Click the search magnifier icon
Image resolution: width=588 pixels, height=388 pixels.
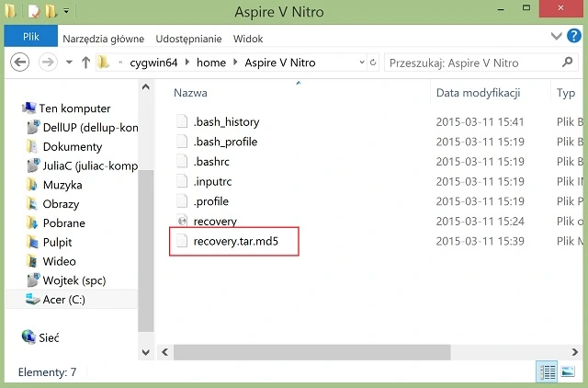(568, 62)
